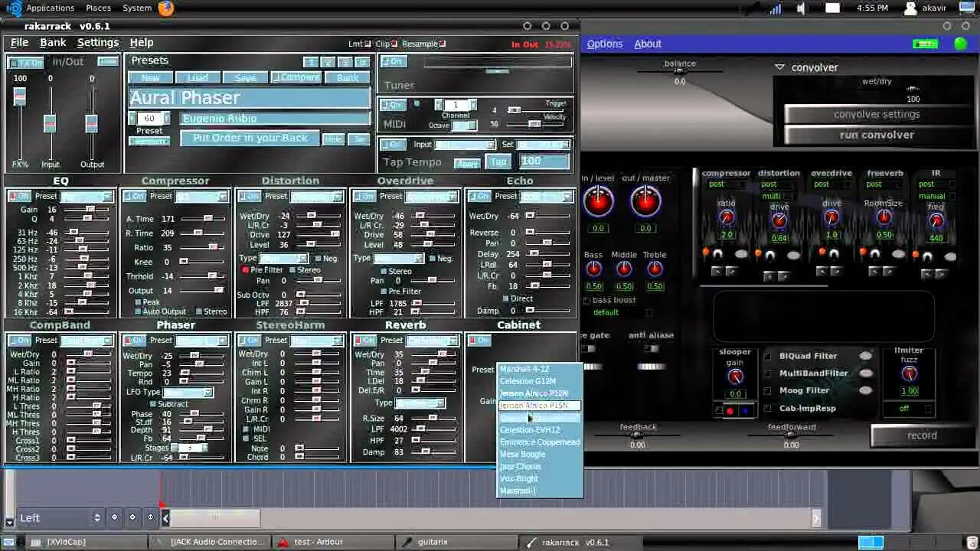Click the guitarix record button
The height and width of the screenshot is (551, 980).
[x=922, y=435]
